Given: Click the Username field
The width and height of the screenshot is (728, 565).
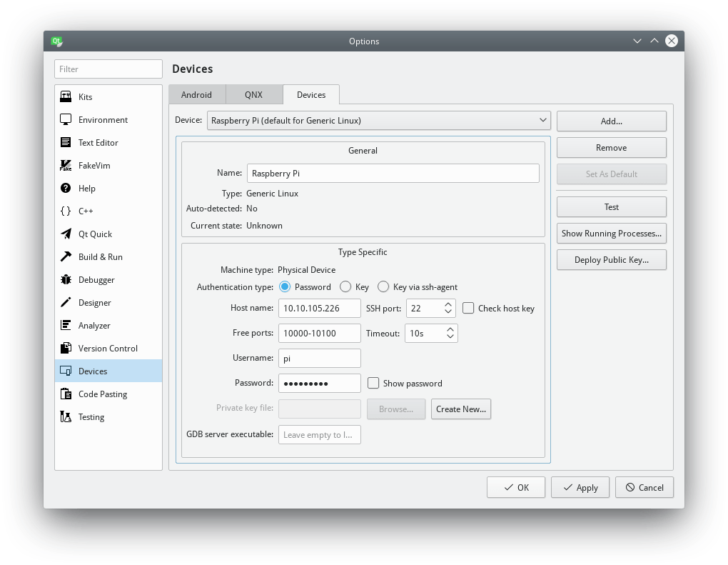Looking at the screenshot, I should point(320,359).
